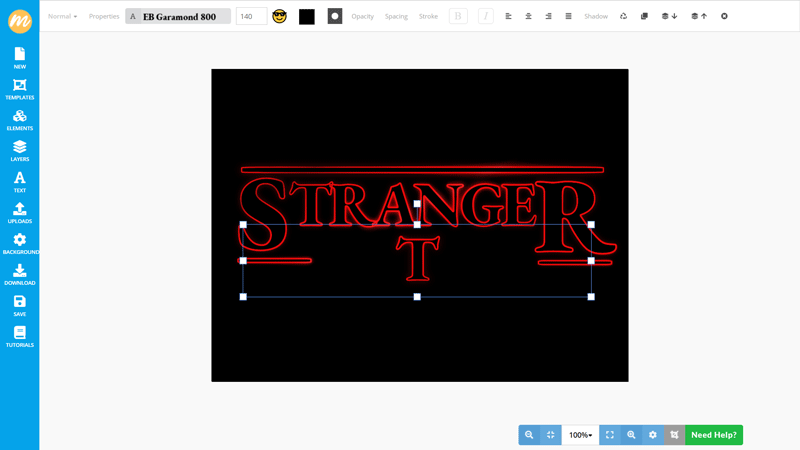Screen dimensions: 800x450
Task: Align text to the left
Action: click(x=508, y=16)
